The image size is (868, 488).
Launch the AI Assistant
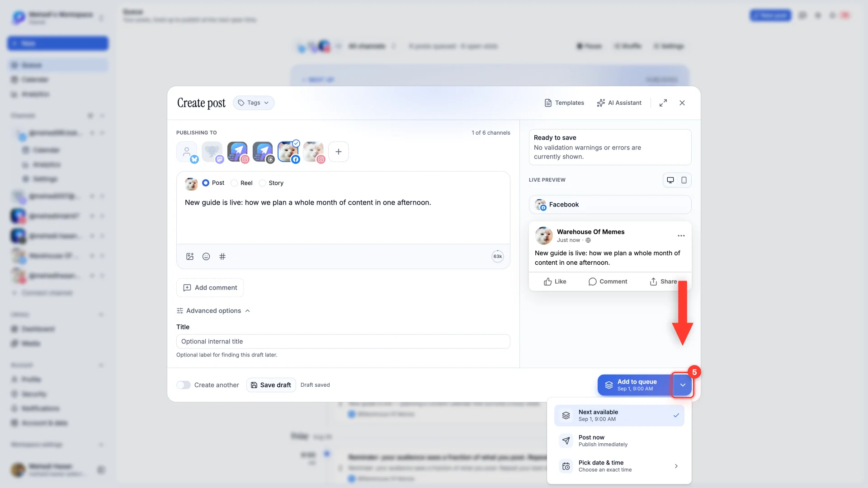[x=619, y=103]
